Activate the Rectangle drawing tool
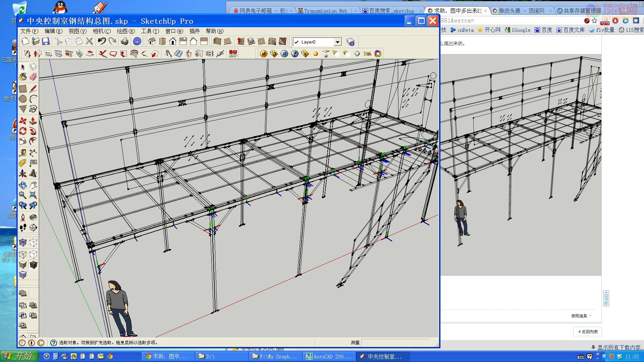The width and height of the screenshot is (644, 362). click(x=23, y=89)
